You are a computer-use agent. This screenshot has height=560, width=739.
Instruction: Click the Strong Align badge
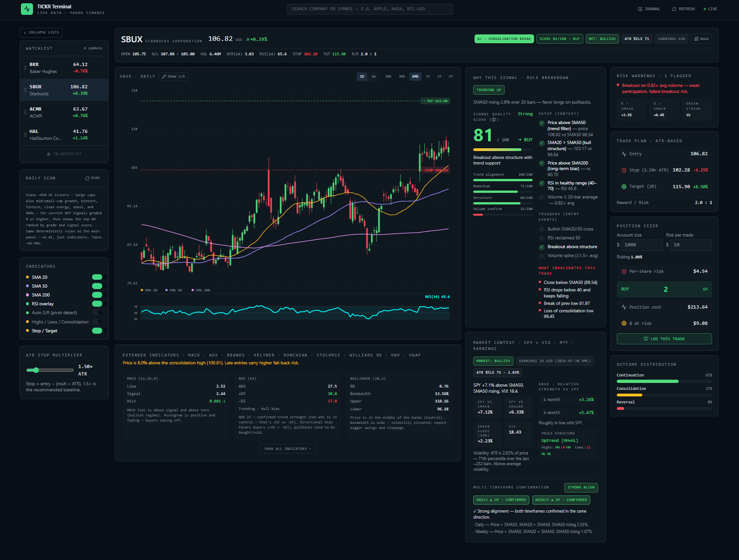pos(581,488)
